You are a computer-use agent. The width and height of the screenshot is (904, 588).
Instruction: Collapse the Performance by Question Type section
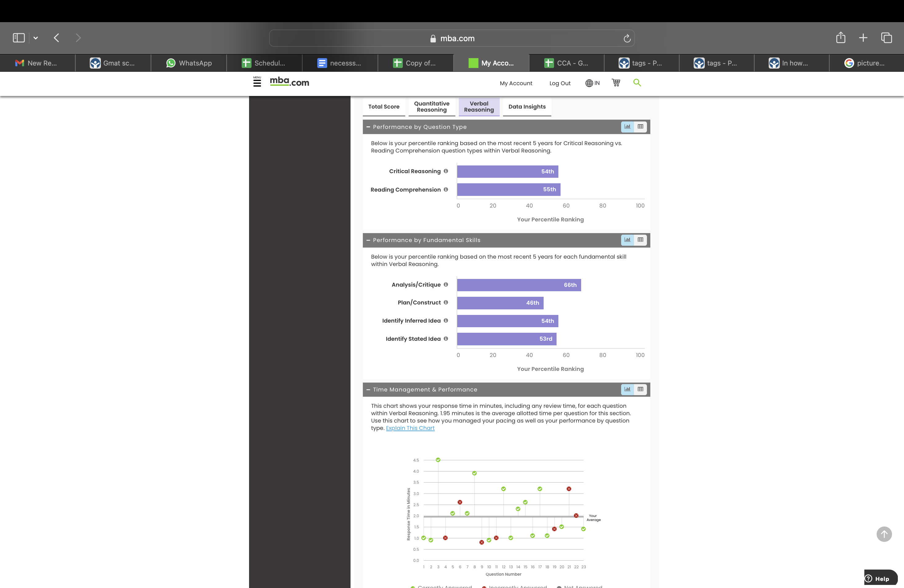(368, 127)
